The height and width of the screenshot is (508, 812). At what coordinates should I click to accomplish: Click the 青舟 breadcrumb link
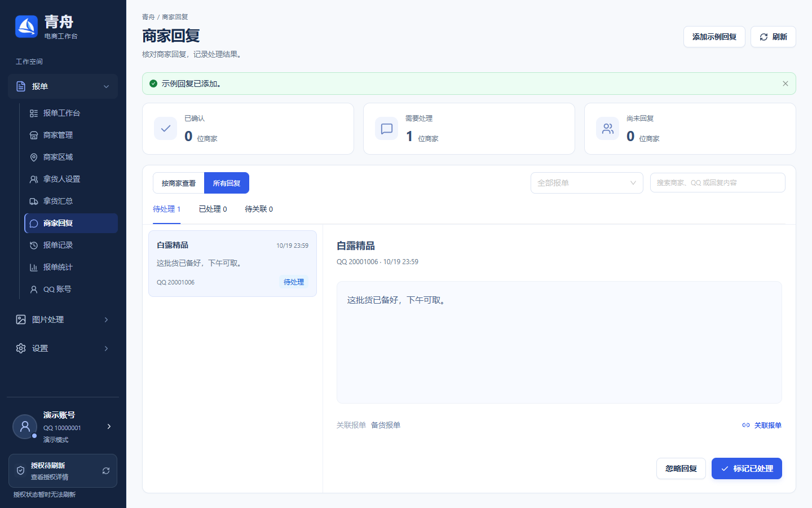tap(148, 17)
